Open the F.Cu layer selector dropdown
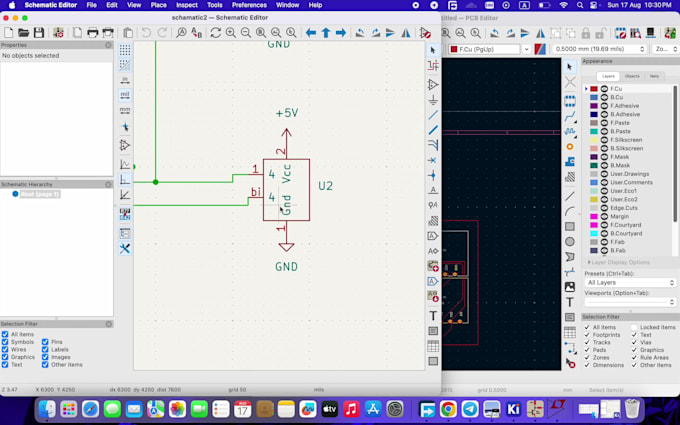 526,49
